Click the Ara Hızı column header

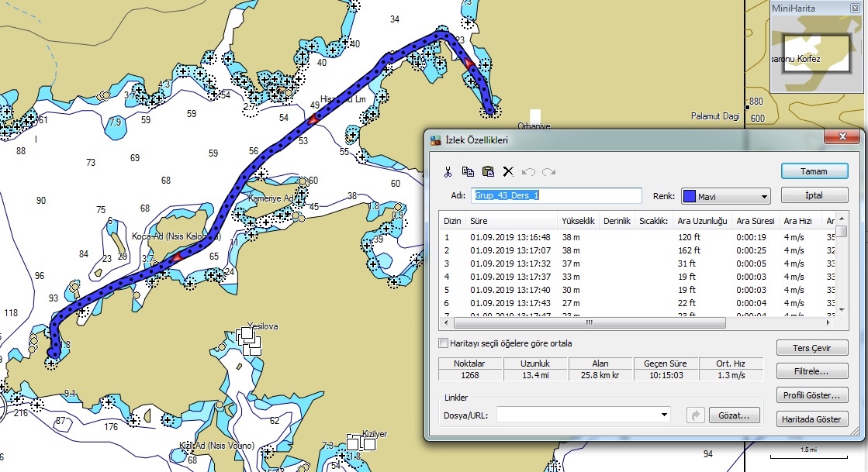(x=798, y=221)
